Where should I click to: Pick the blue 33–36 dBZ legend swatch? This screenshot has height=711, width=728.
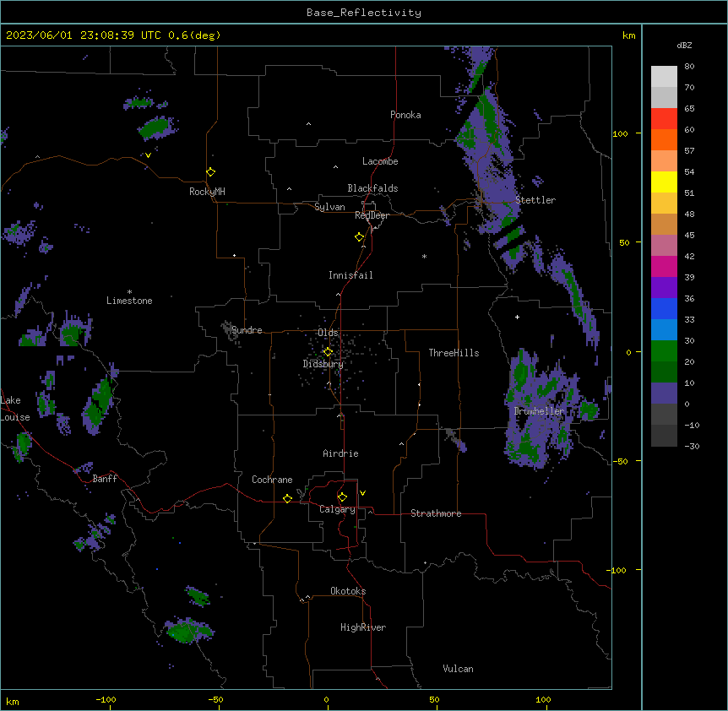pos(664,308)
